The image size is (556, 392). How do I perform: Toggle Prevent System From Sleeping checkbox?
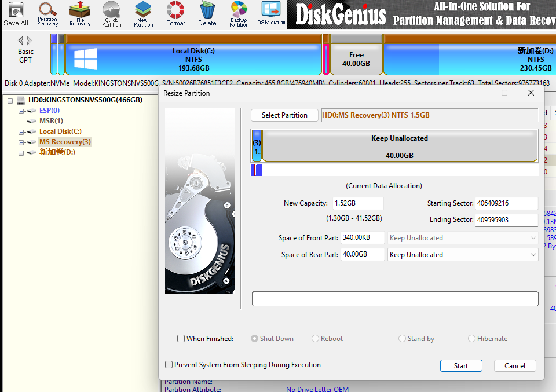(x=169, y=365)
